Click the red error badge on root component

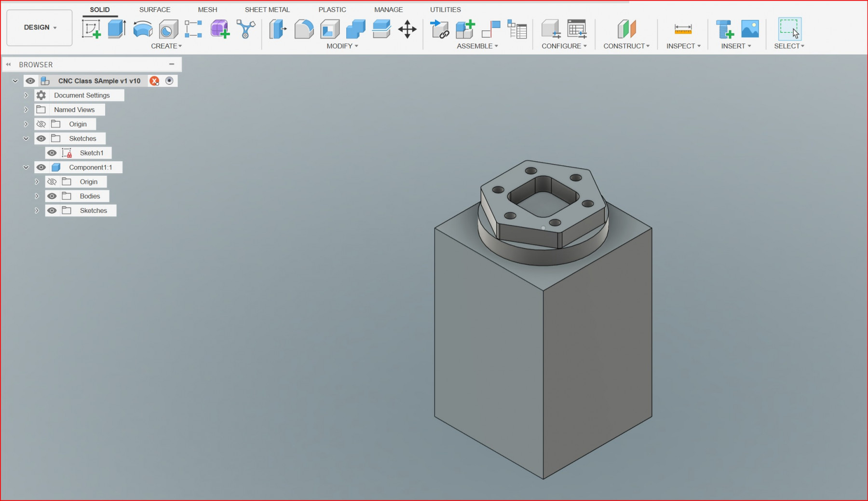[x=154, y=81]
